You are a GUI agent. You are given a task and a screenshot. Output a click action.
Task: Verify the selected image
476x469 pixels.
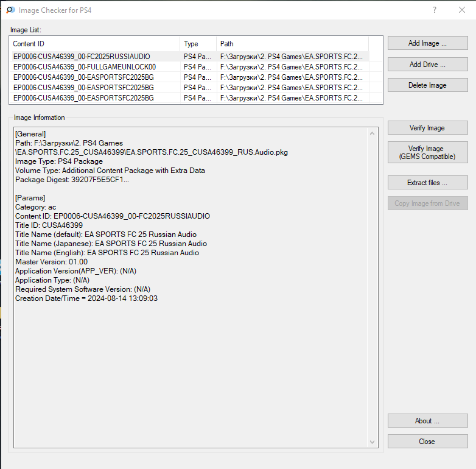point(427,128)
